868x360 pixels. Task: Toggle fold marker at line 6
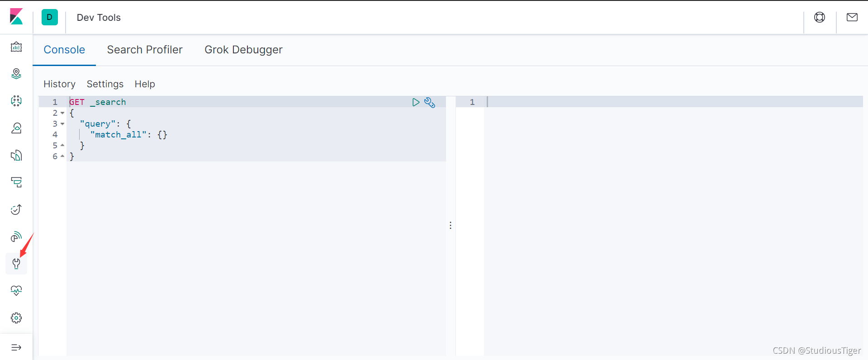point(62,156)
